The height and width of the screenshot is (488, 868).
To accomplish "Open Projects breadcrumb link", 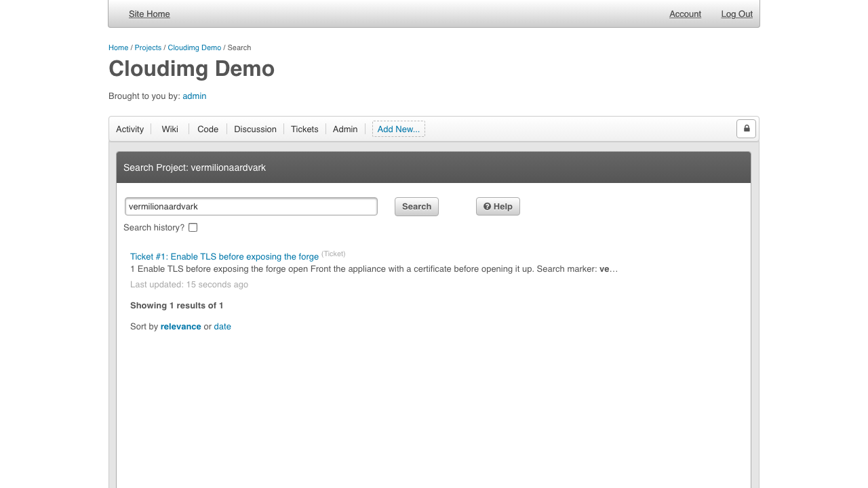I will tap(148, 47).
